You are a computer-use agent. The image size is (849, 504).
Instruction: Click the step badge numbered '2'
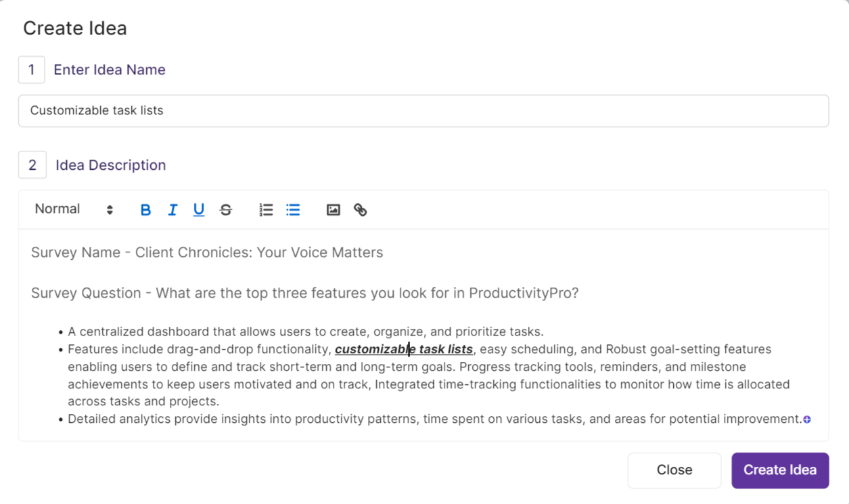pos(32,164)
